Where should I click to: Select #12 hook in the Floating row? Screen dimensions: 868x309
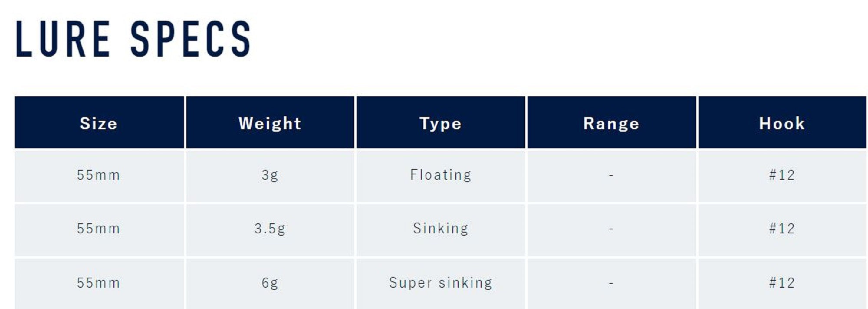(782, 175)
